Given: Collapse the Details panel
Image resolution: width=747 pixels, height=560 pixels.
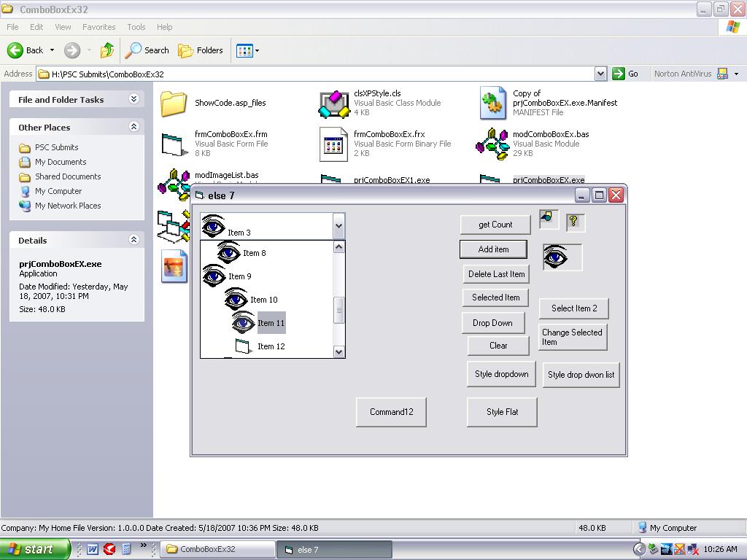Looking at the screenshot, I should tap(133, 240).
